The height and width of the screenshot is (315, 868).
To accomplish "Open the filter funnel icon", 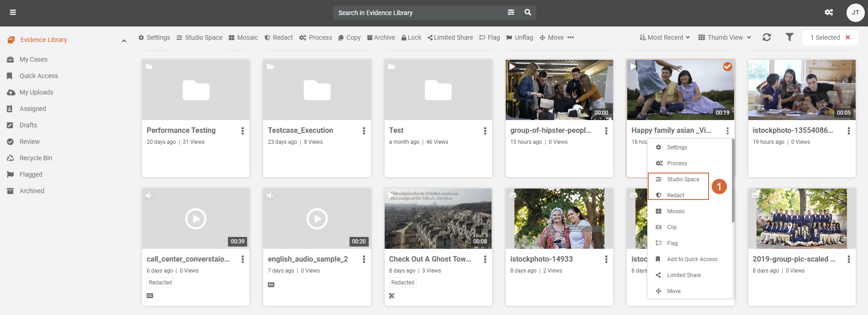I will [789, 37].
